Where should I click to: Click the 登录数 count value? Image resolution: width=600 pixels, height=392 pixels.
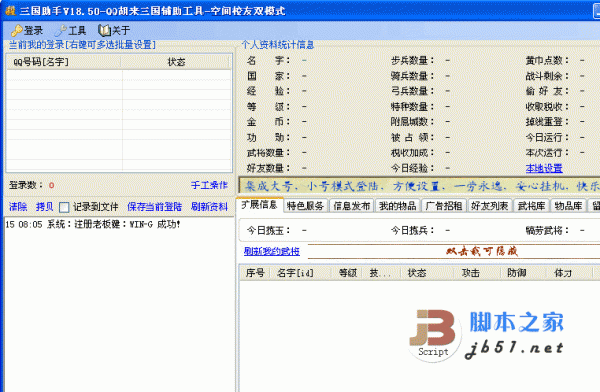(x=51, y=185)
